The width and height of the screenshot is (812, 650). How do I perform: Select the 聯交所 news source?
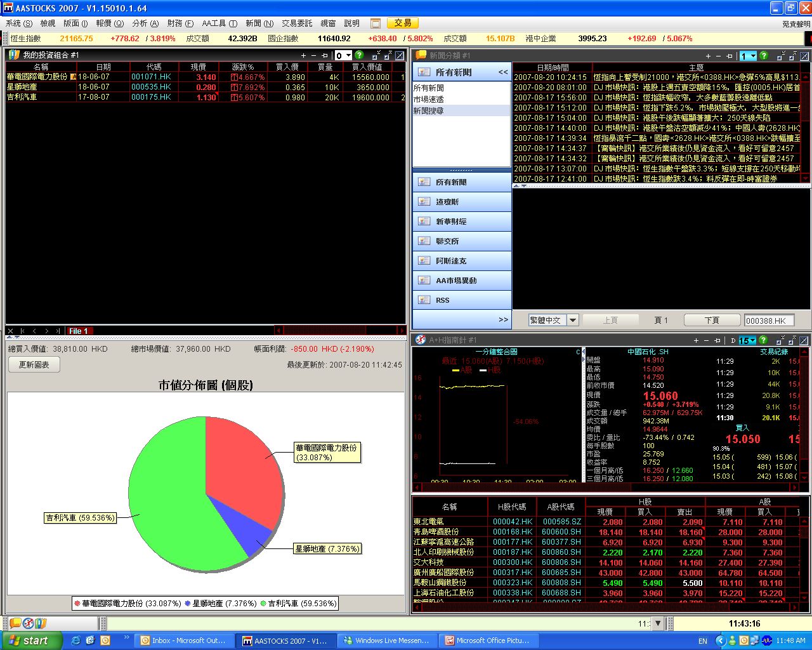(x=462, y=241)
